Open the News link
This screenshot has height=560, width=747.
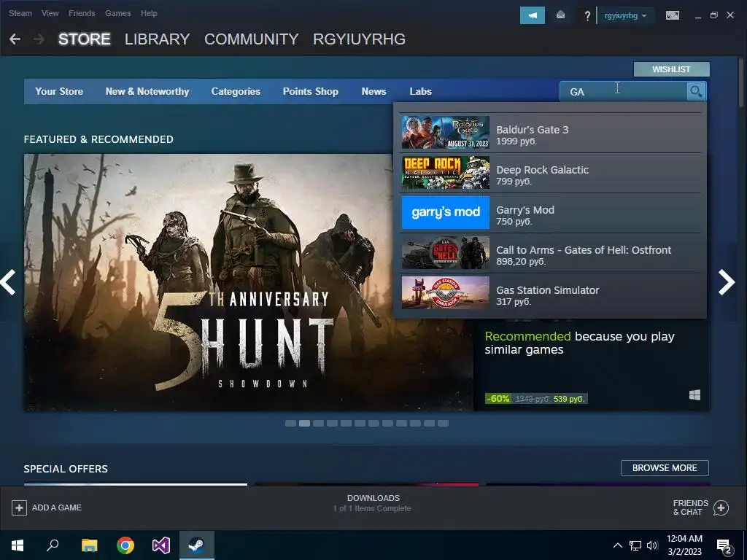(373, 91)
